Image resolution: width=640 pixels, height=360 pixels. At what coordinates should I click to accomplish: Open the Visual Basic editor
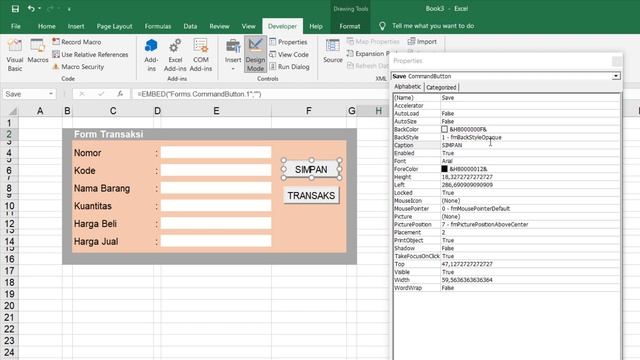[x=15, y=55]
